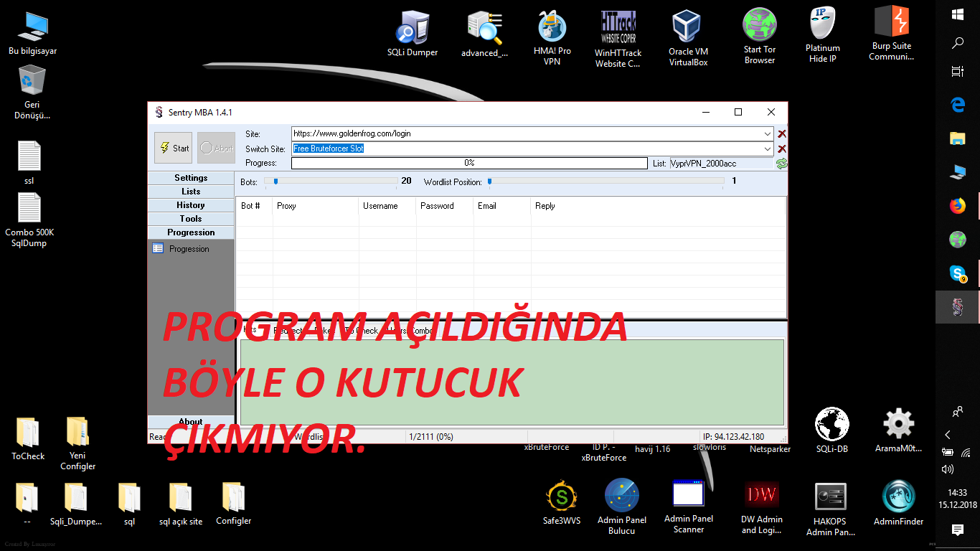
Task: Launch HMA! Pro VPN shortcut
Action: coord(552,38)
